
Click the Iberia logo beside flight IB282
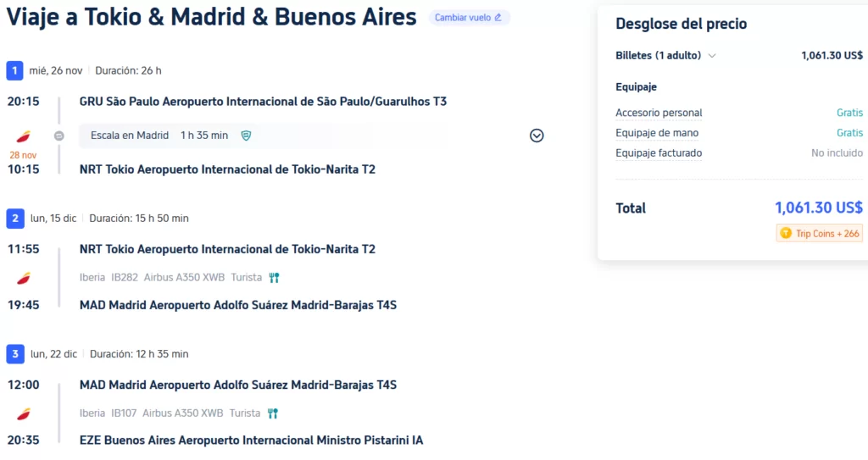[x=24, y=277]
